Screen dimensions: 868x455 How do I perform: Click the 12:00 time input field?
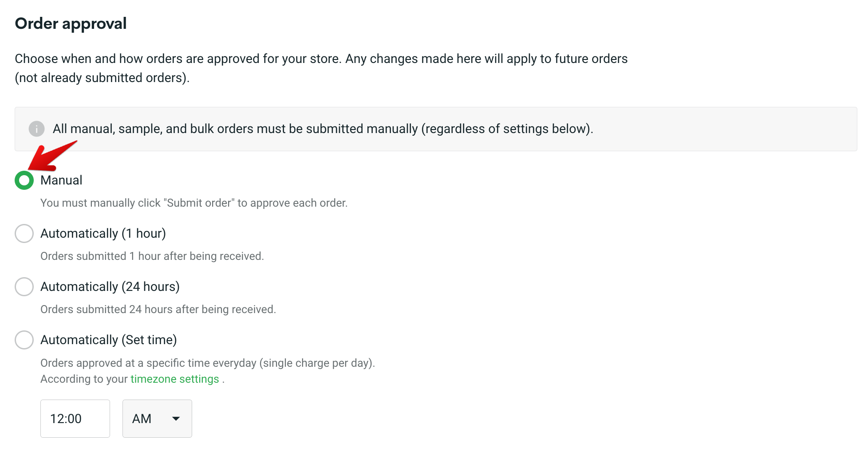coord(75,419)
